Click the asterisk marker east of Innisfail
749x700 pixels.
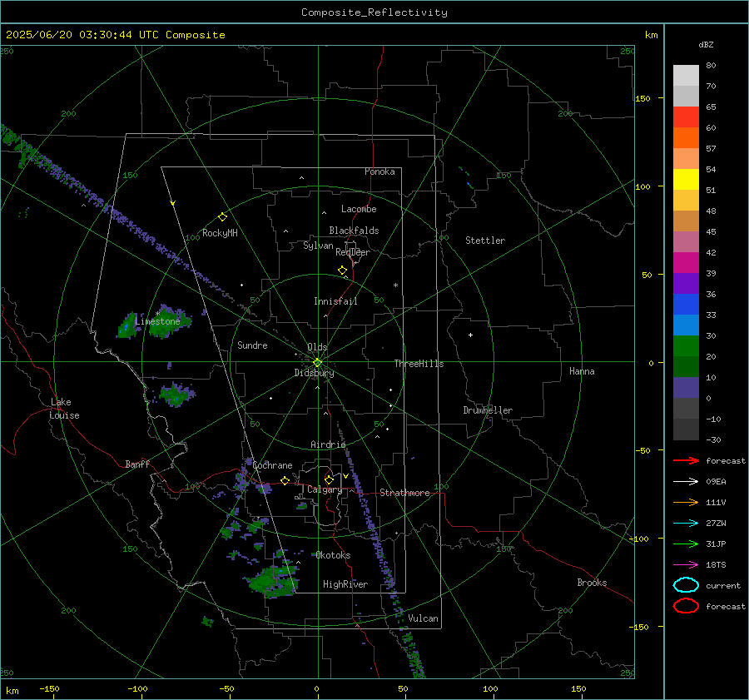coord(395,285)
